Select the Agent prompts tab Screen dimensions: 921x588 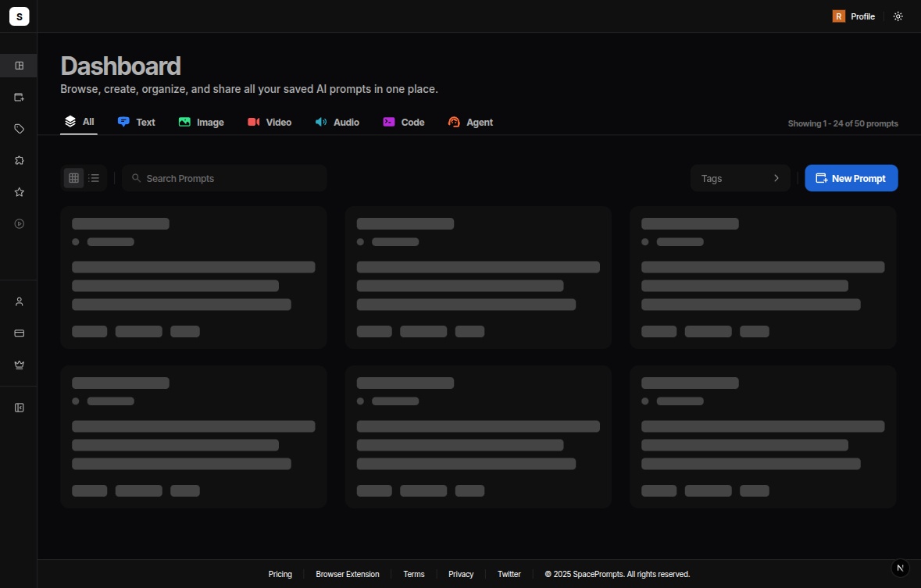pos(470,122)
